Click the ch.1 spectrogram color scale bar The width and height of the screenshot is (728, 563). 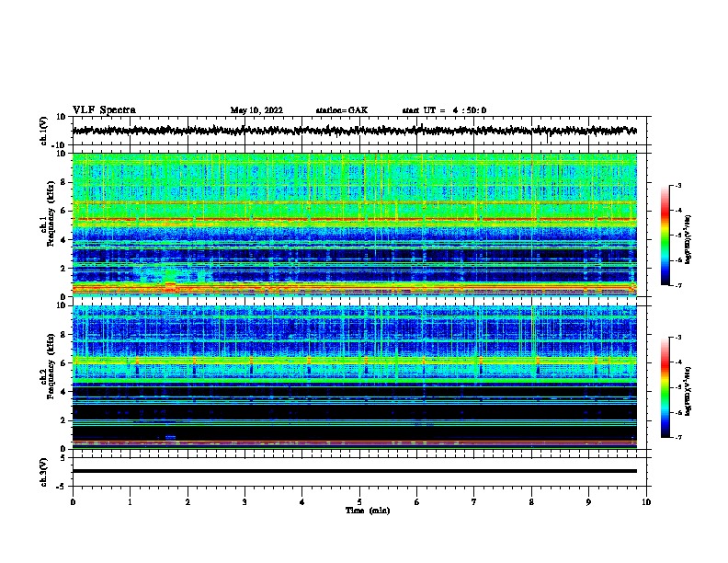665,236
